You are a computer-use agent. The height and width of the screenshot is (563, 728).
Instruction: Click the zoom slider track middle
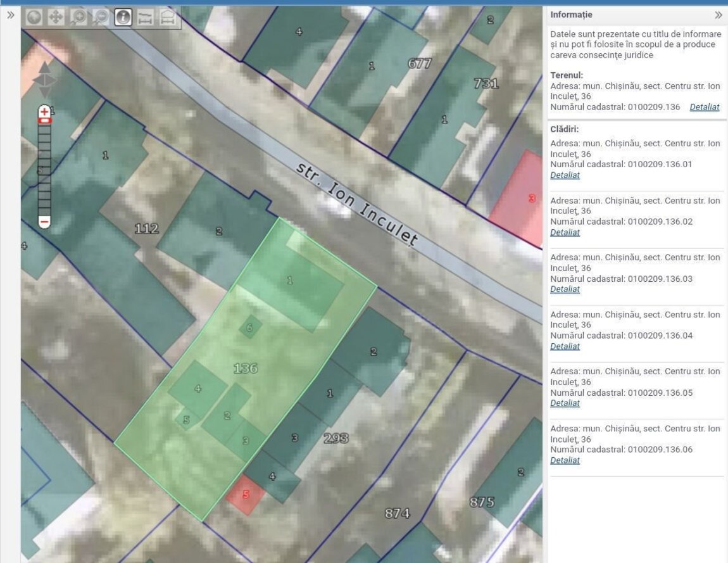point(44,168)
